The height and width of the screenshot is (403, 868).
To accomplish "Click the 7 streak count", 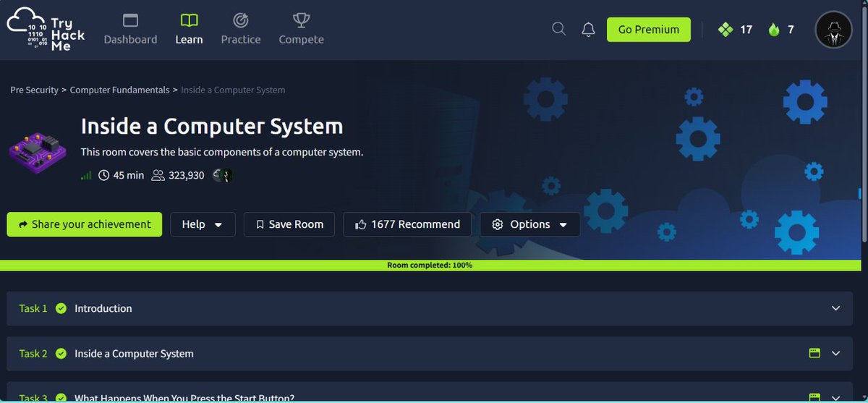I will tap(791, 30).
